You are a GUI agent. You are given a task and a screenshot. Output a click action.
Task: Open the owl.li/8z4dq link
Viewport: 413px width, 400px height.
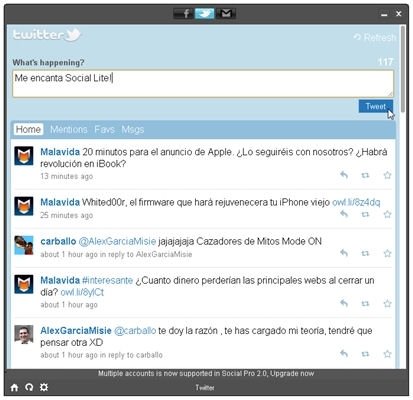click(x=356, y=202)
